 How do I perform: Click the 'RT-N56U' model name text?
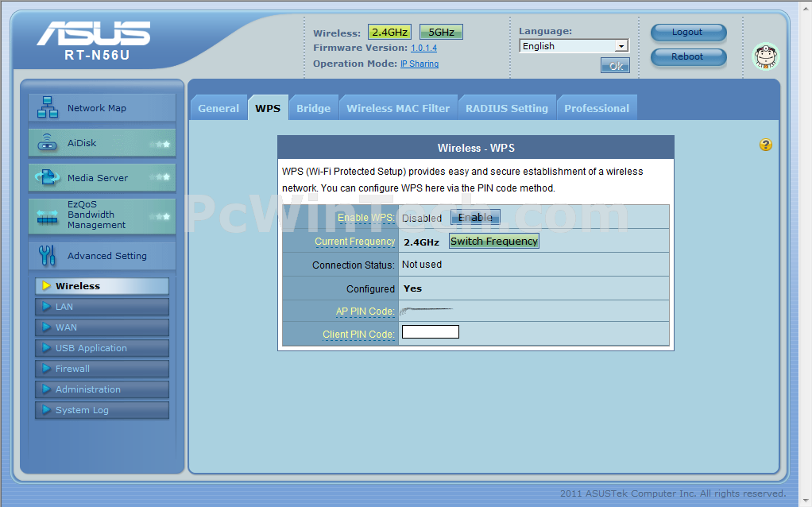point(97,55)
